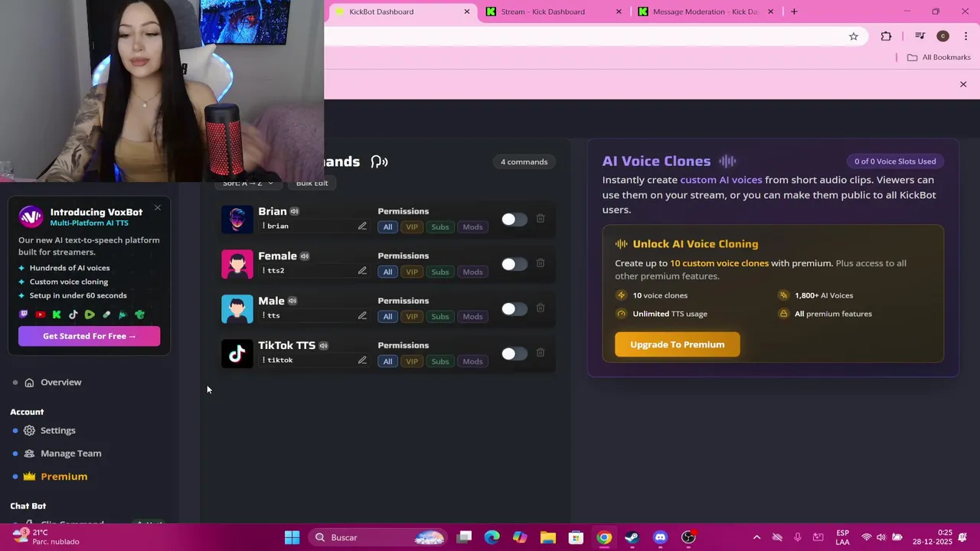980x551 pixels.
Task: Click Upgrade To Premium button
Action: 677,344
